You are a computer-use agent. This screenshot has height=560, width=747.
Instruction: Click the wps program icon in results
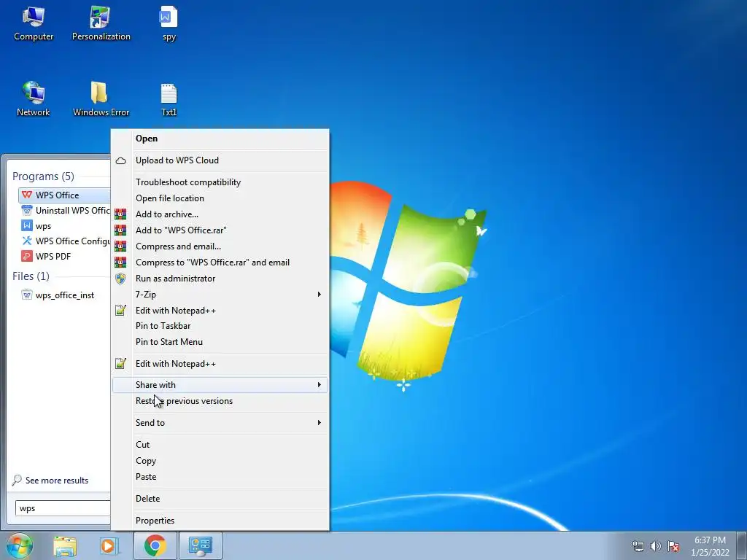pos(27,226)
